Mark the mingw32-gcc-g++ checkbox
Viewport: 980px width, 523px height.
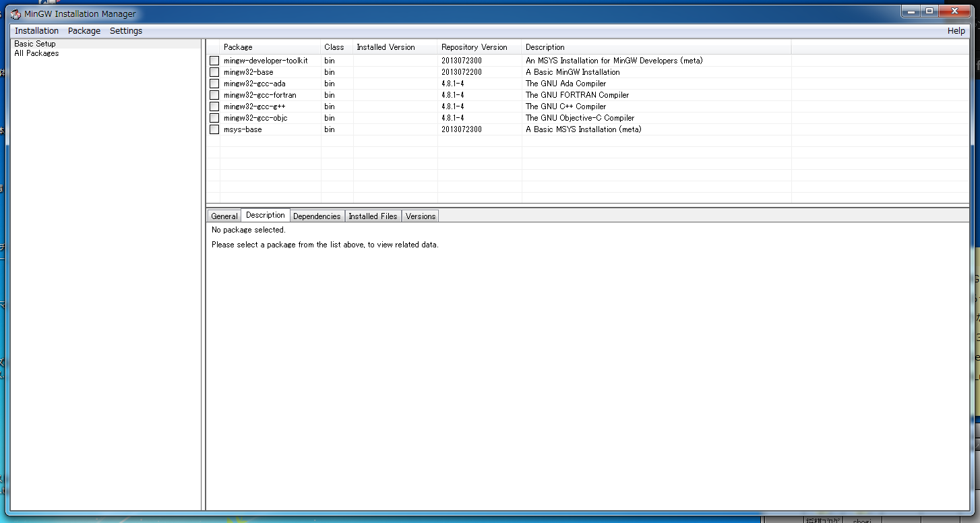[214, 106]
